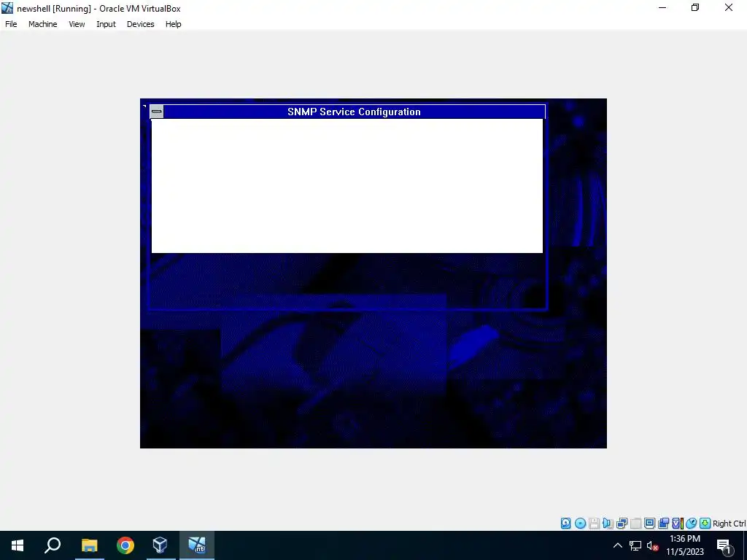Switch to VirtualBox Manager taskbar icon
The height and width of the screenshot is (560, 747).
pyautogui.click(x=160, y=545)
